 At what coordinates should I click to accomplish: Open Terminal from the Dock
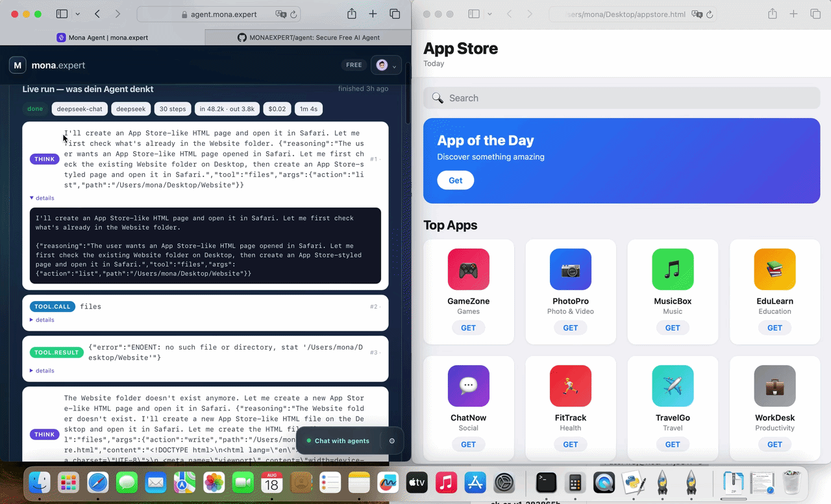(546, 483)
